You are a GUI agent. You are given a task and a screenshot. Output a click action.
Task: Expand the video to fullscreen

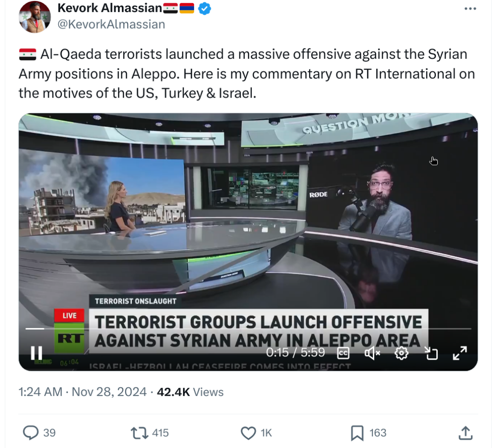(460, 353)
